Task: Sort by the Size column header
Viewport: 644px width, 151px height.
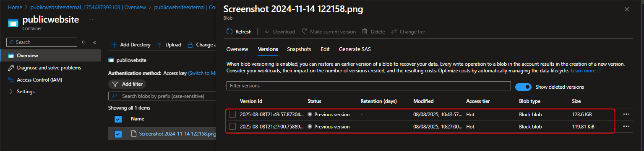Action: (576, 101)
